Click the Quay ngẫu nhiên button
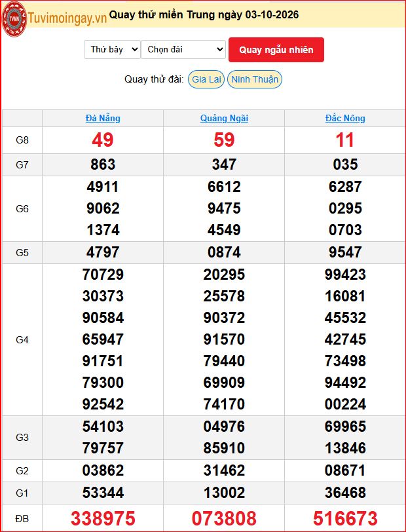This screenshot has height=532, width=406. (276, 50)
